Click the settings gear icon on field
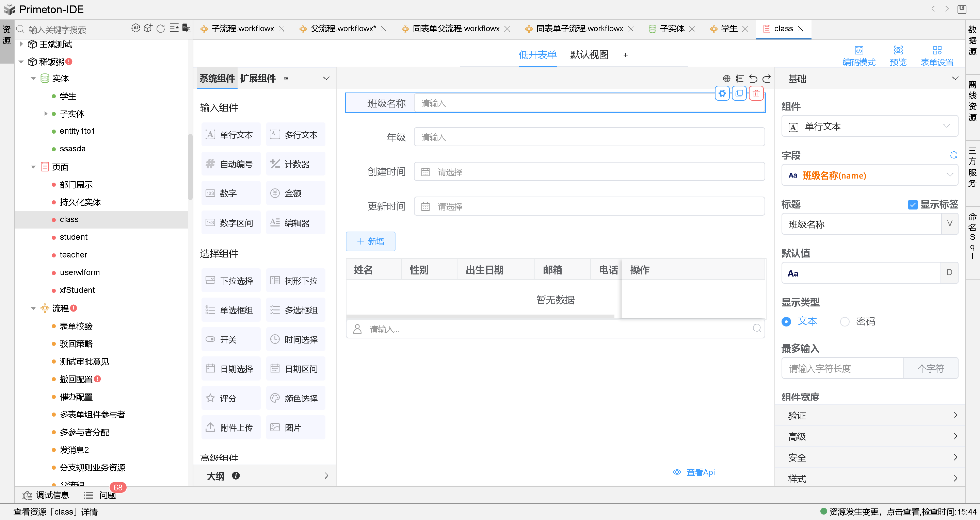This screenshot has height=520, width=980. tap(723, 93)
